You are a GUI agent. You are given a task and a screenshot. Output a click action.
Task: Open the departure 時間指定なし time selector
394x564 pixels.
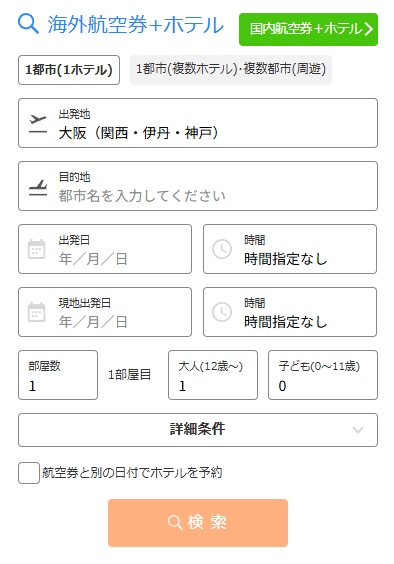click(290, 249)
